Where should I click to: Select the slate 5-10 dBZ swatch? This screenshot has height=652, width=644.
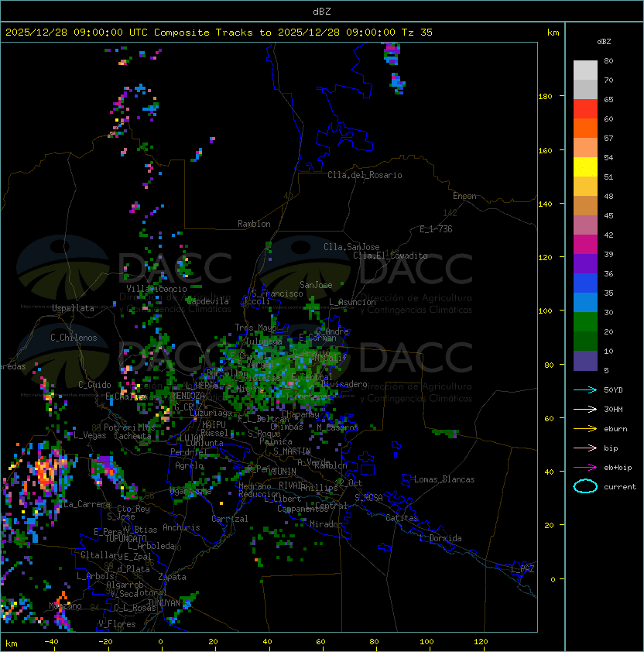pos(585,361)
